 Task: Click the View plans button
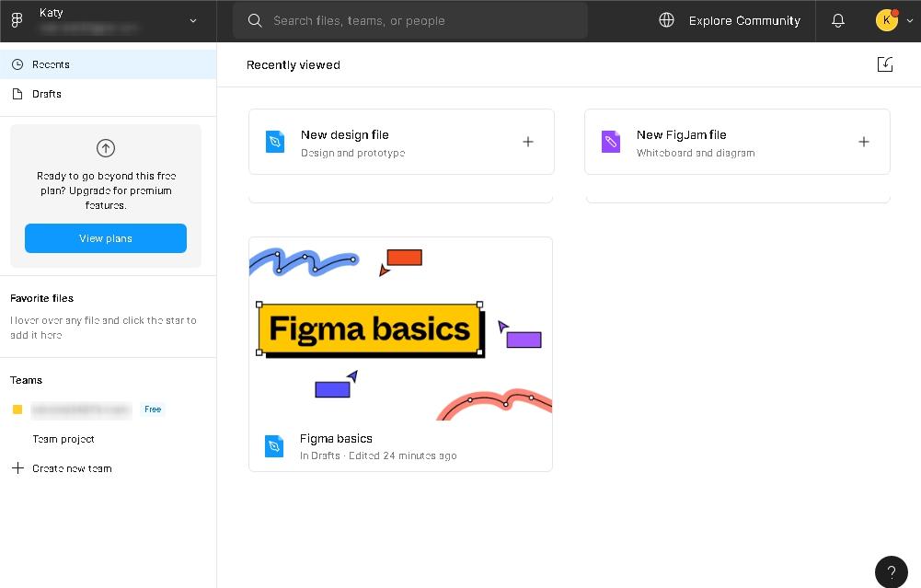106,238
